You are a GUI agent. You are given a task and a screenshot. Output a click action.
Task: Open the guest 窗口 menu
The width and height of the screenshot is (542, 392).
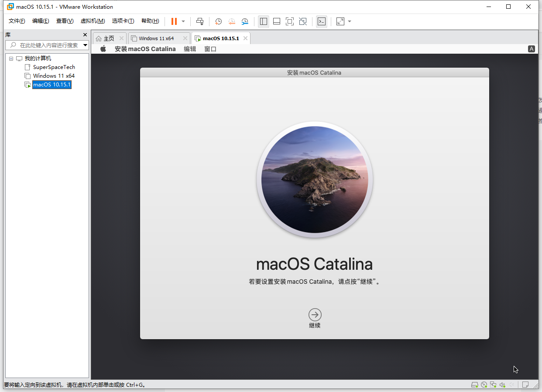click(x=210, y=49)
